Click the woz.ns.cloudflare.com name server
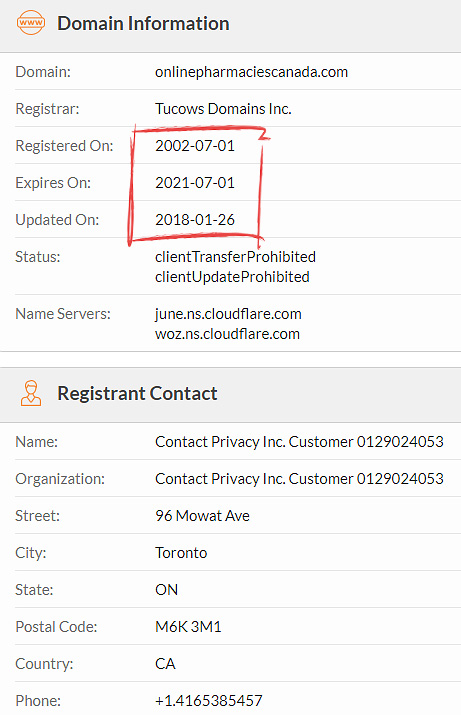 point(227,334)
